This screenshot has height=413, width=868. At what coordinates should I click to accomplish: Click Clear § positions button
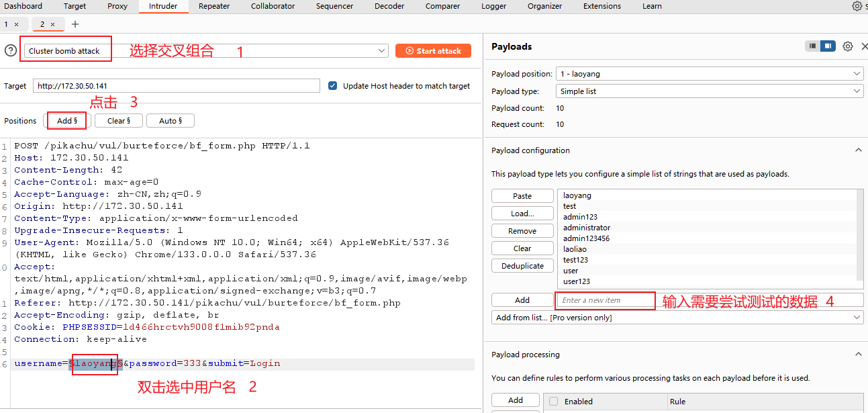coord(118,121)
